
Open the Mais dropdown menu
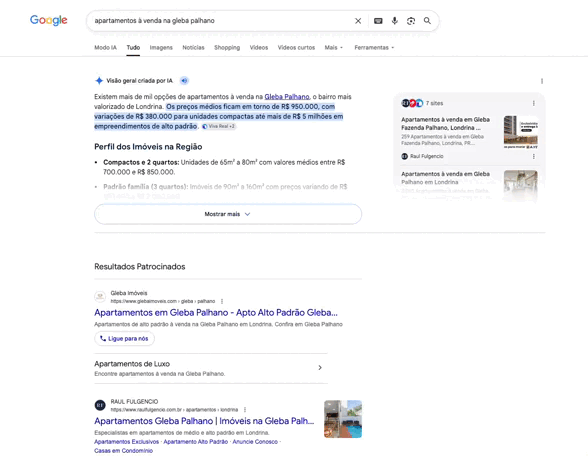(334, 48)
